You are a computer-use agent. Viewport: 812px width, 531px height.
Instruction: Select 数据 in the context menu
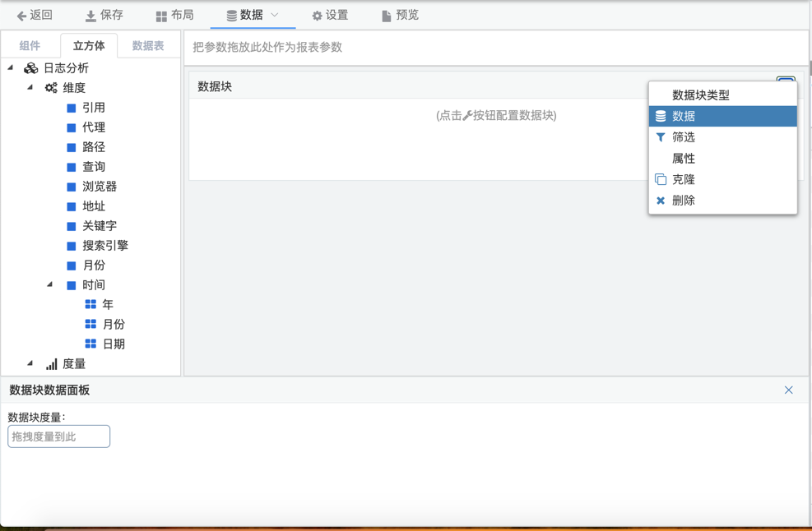tap(684, 117)
